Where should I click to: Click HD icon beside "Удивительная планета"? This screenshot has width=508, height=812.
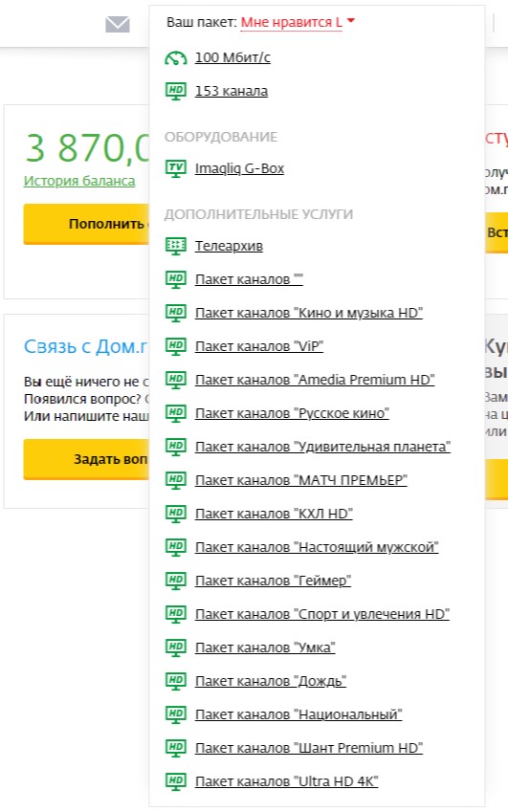175,447
